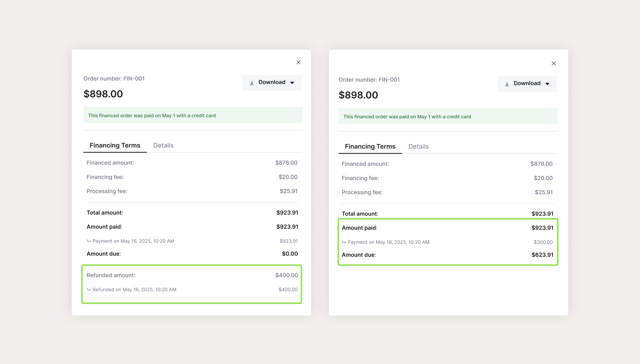The image size is (640, 364).
Task: Close the left order dialog
Action: [x=298, y=62]
